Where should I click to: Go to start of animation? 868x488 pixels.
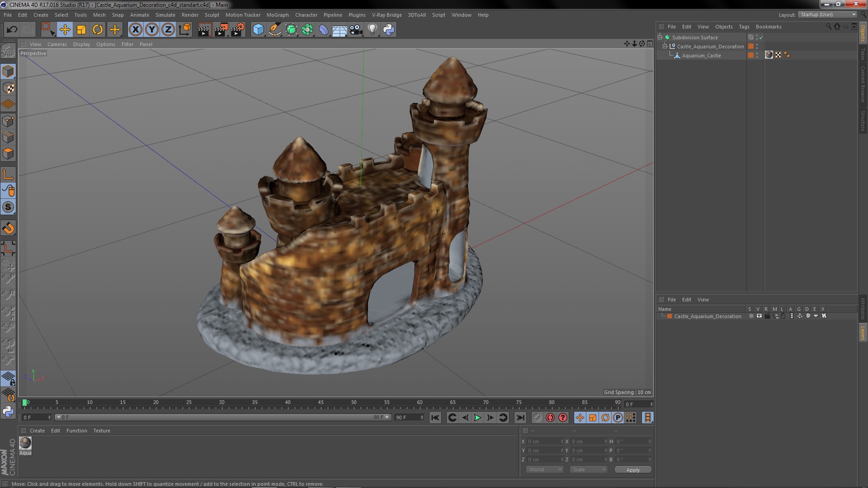435,418
